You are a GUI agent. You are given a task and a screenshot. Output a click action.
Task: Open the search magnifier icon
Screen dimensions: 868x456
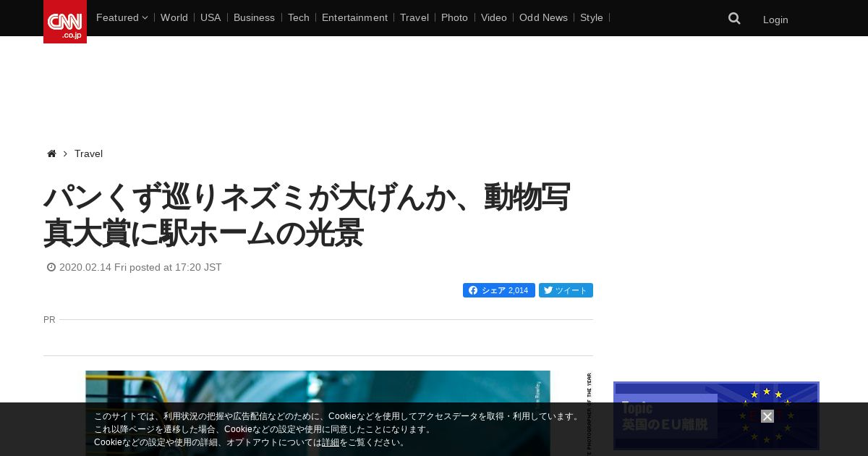734,19
